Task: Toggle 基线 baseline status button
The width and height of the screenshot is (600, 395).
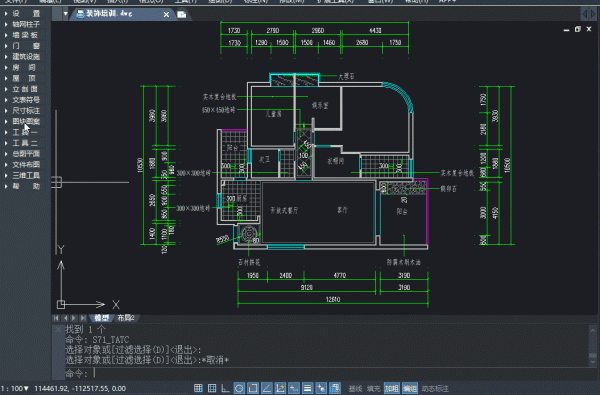Action: [x=355, y=388]
